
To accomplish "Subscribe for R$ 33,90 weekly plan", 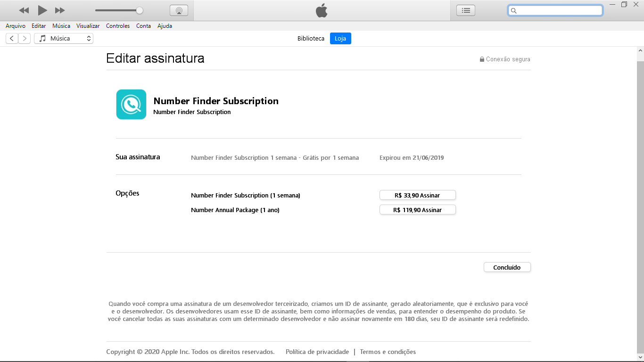I will coord(418,195).
